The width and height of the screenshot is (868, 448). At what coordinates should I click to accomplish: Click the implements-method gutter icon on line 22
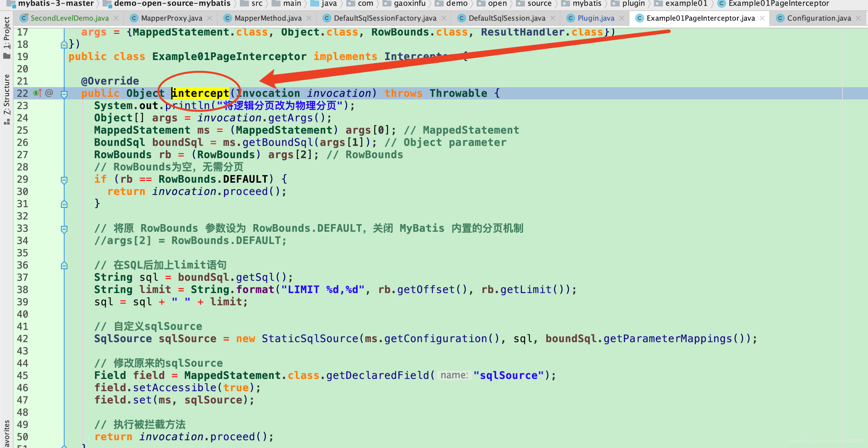pos(37,93)
